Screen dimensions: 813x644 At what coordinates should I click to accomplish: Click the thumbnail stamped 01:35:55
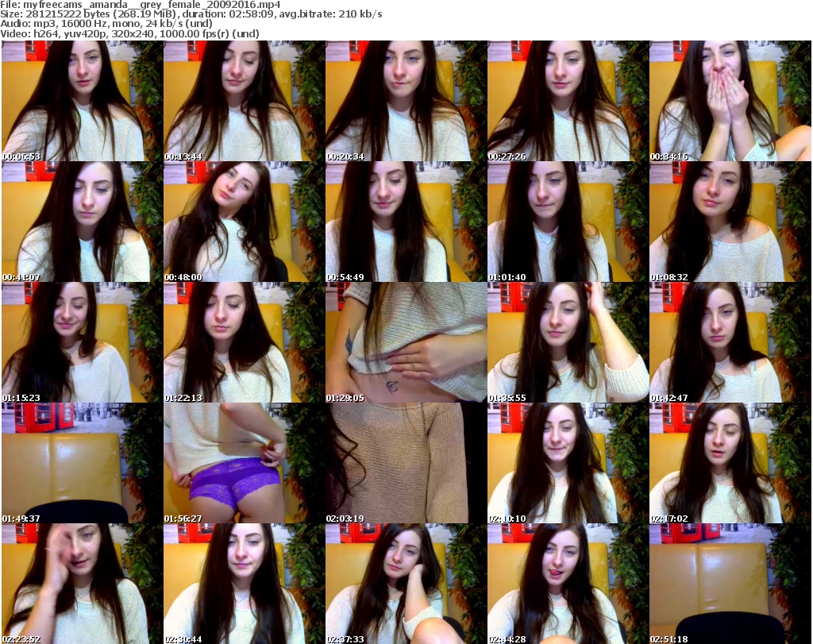point(568,343)
